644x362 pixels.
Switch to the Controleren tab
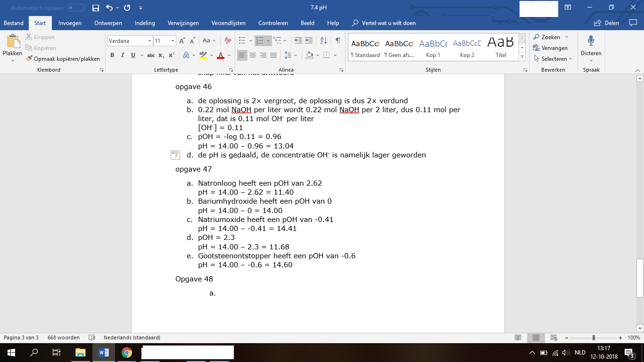click(x=273, y=23)
